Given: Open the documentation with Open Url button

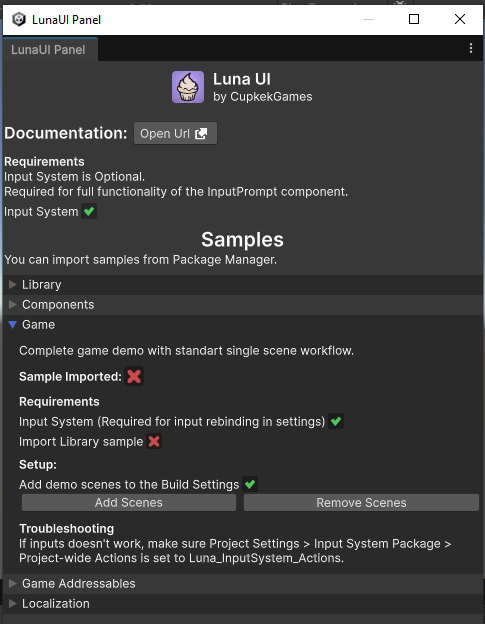Looking at the screenshot, I should tap(175, 133).
